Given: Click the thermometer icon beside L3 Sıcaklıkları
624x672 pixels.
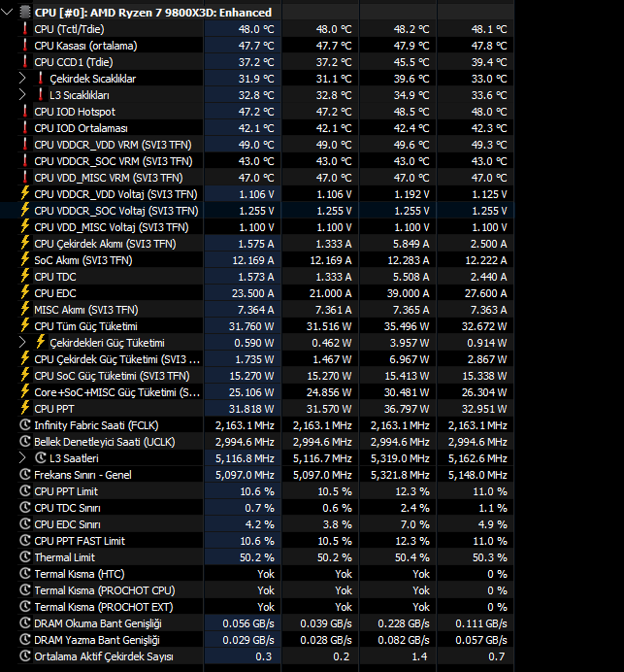Looking at the screenshot, I should pos(40,95).
